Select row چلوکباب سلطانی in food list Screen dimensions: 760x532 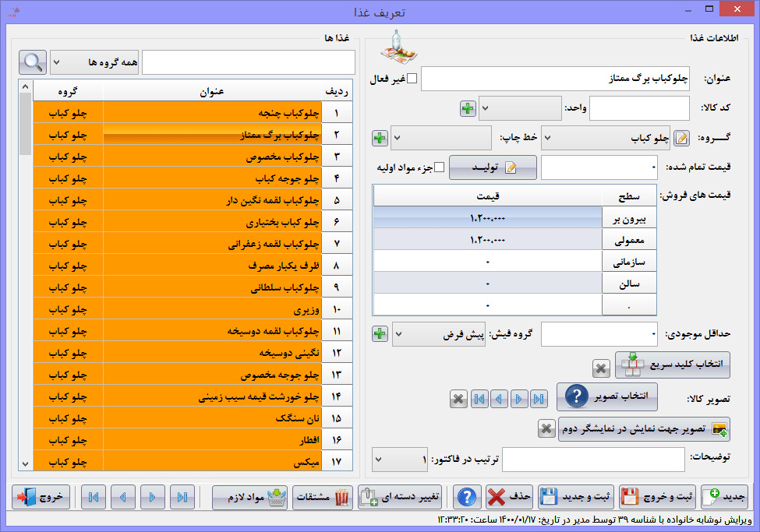[193, 287]
